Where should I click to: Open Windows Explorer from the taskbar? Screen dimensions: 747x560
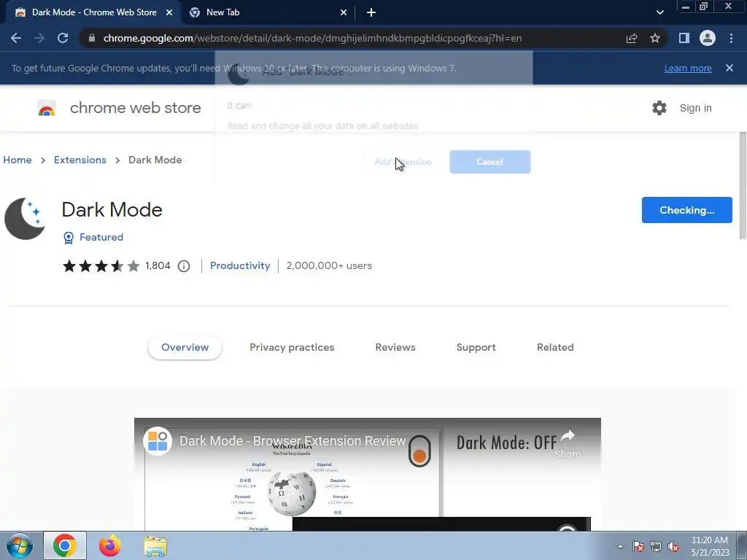coord(155,545)
